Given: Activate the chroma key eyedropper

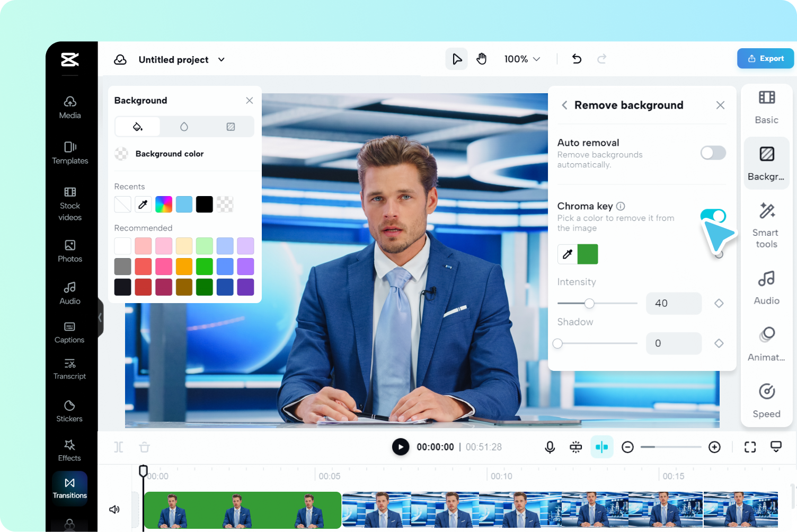Looking at the screenshot, I should (x=566, y=254).
